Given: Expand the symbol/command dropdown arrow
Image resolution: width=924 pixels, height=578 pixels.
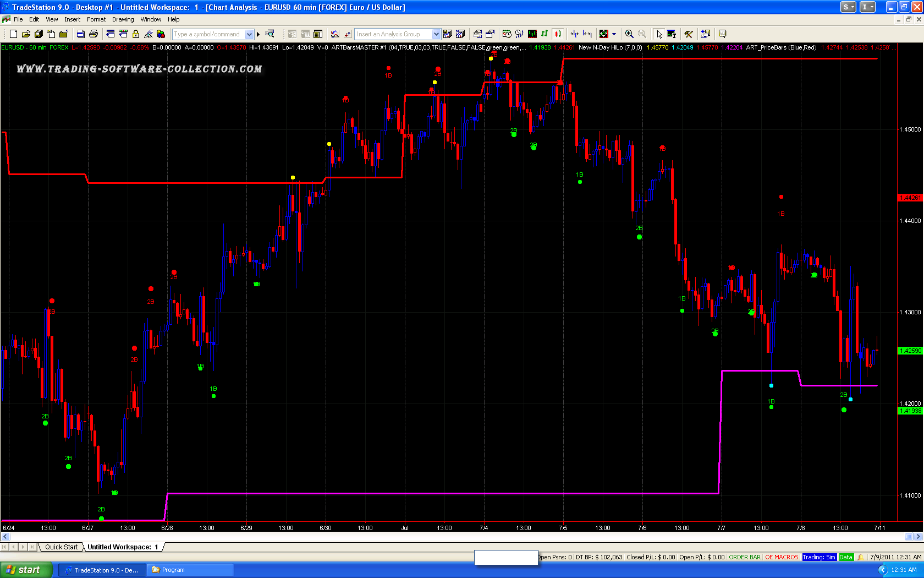Looking at the screenshot, I should tap(249, 34).
